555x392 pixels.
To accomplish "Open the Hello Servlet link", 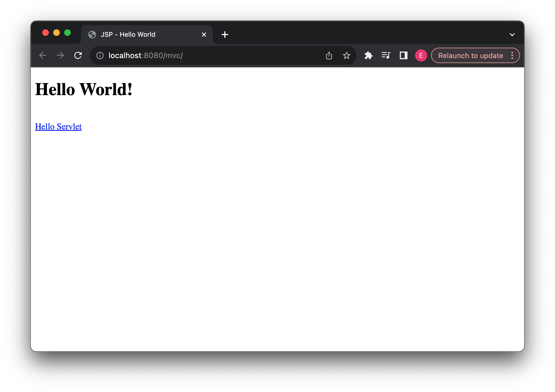I will pyautogui.click(x=58, y=127).
